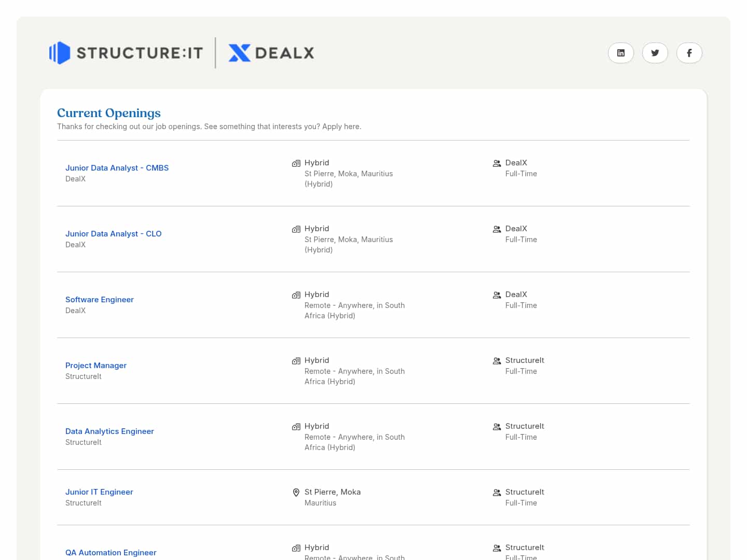
Task: Open the Junior Data Analyst - CMBS job
Action: pyautogui.click(x=117, y=168)
